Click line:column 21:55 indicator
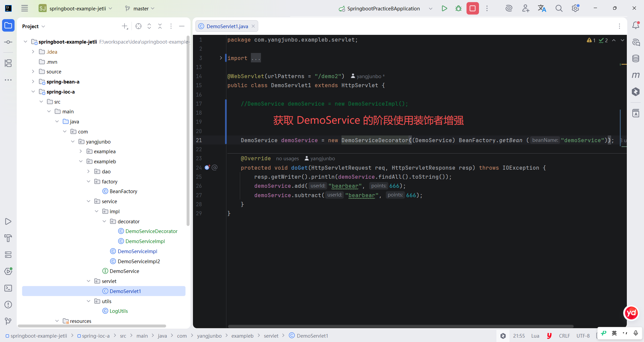The width and height of the screenshot is (644, 342). tap(519, 336)
